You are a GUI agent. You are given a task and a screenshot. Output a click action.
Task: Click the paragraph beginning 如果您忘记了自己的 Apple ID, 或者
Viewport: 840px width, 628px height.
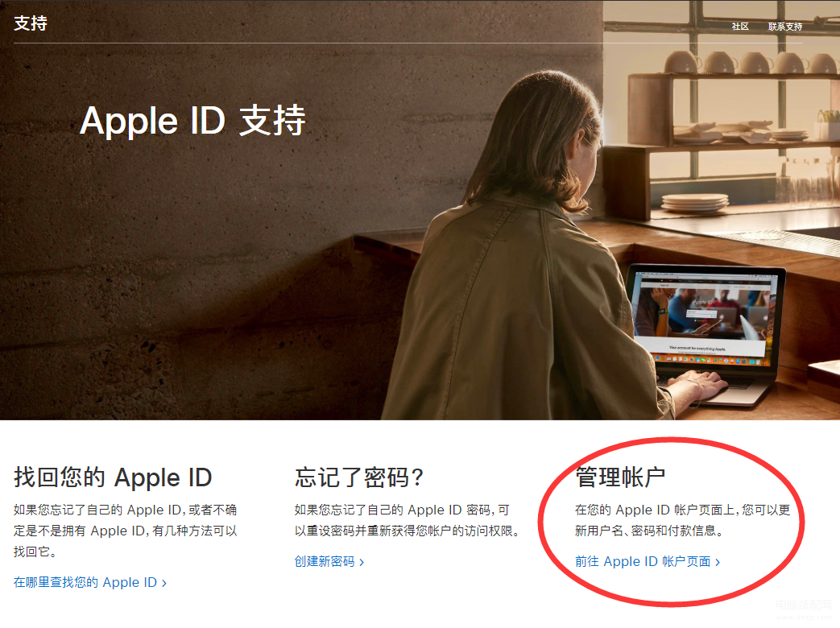(x=126, y=531)
